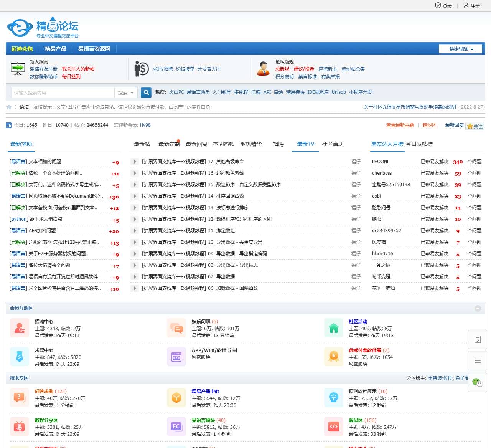Click the 新人指南 presentation board icon
Image resolution: width=491 pixels, height=448 pixels.
click(x=18, y=69)
